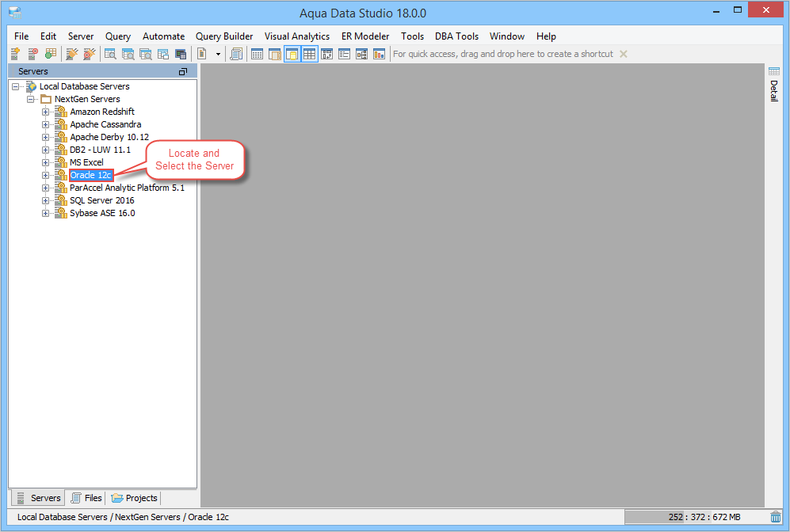Expand the DB2 - LUW 11.1 node

coord(45,150)
